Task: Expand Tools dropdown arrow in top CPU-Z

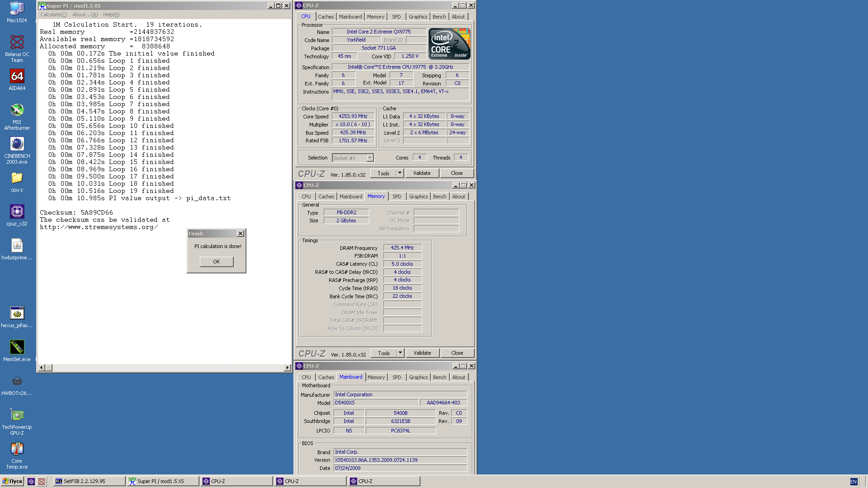Action: [x=400, y=173]
